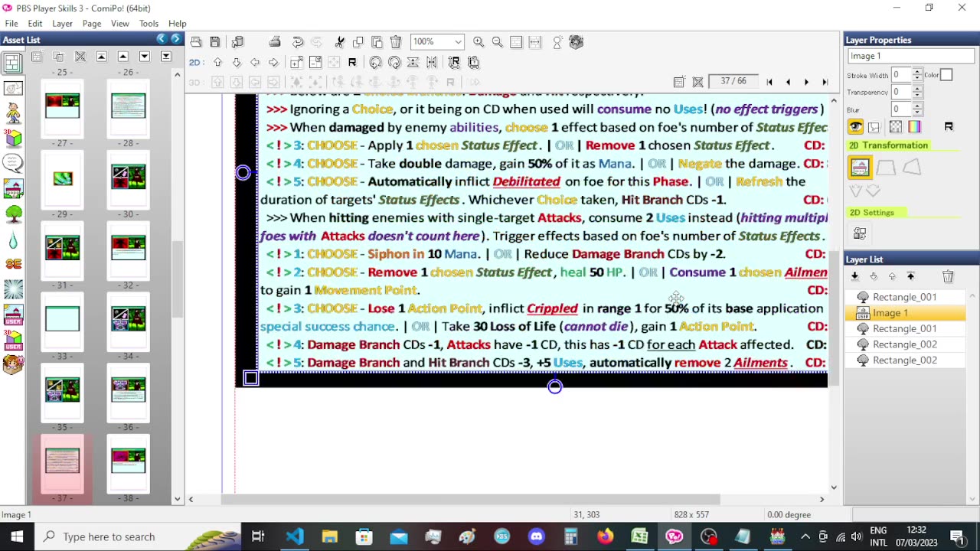Click the Windows Start button

pyautogui.click(x=17, y=536)
